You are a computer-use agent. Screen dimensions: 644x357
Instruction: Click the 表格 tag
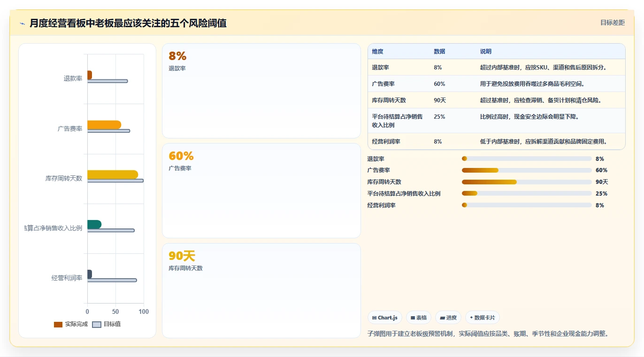(x=419, y=318)
